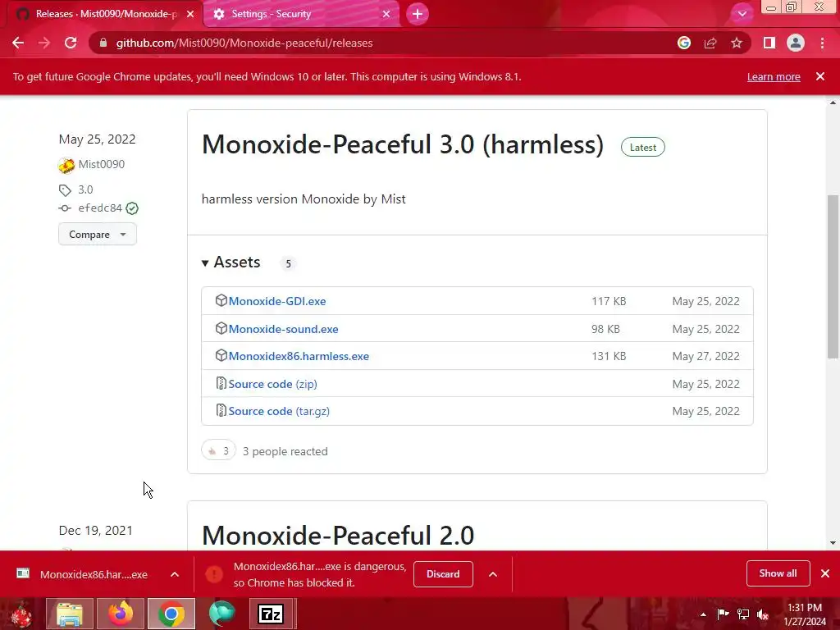Image resolution: width=840 pixels, height=630 pixels.
Task: Close the Settings - Security tab
Action: click(386, 14)
